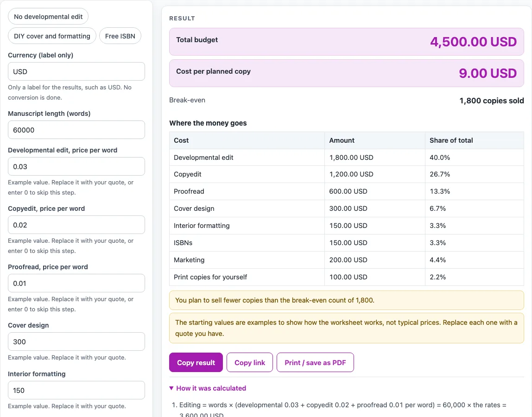This screenshot has width=532, height=417.
Task: Click the Currency label input field
Action: pyautogui.click(x=76, y=72)
